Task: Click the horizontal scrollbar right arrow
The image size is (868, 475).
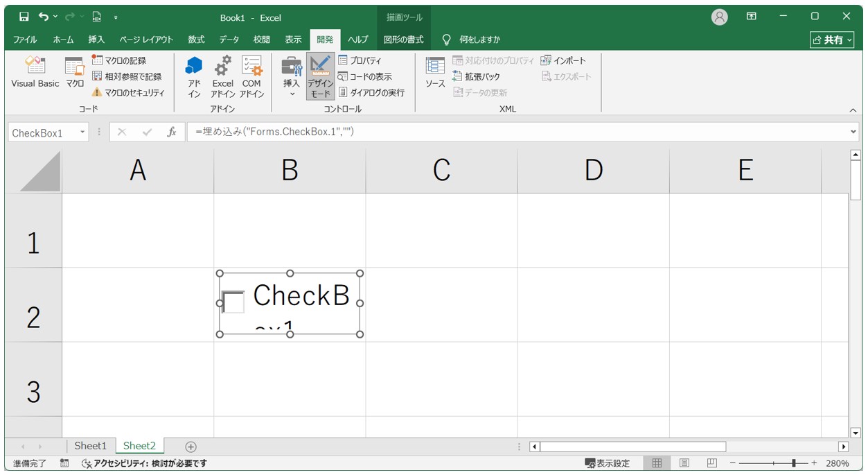Action: point(843,447)
